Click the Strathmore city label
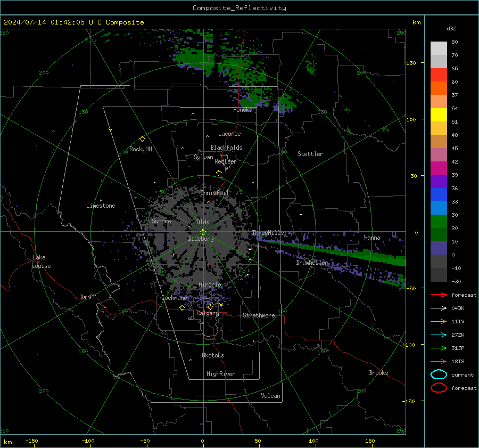This screenshot has width=479, height=448. pos(259,315)
